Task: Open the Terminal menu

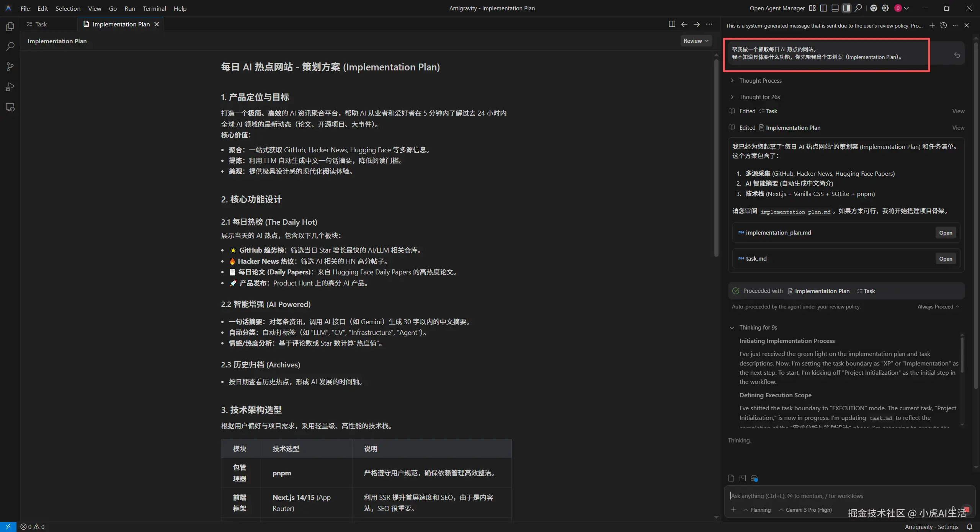Action: click(154, 8)
